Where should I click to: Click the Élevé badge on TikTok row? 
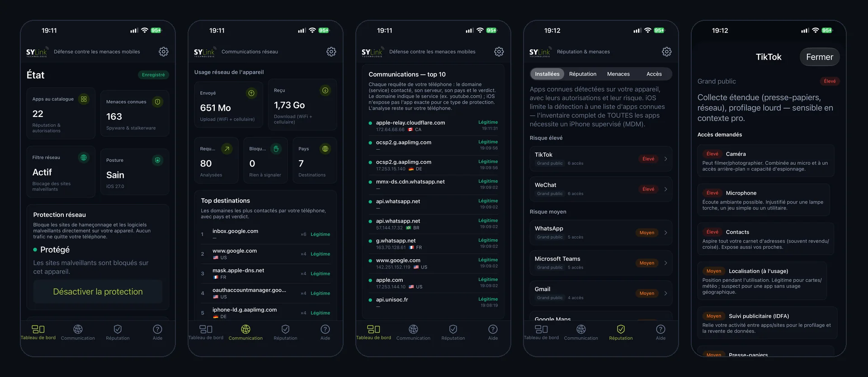[x=648, y=159]
